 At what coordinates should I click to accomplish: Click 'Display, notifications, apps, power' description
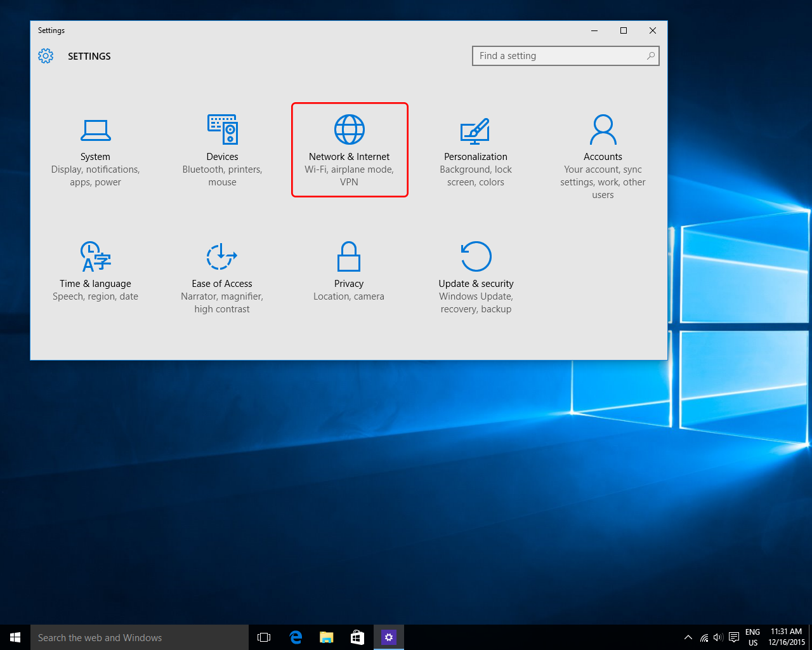(95, 176)
